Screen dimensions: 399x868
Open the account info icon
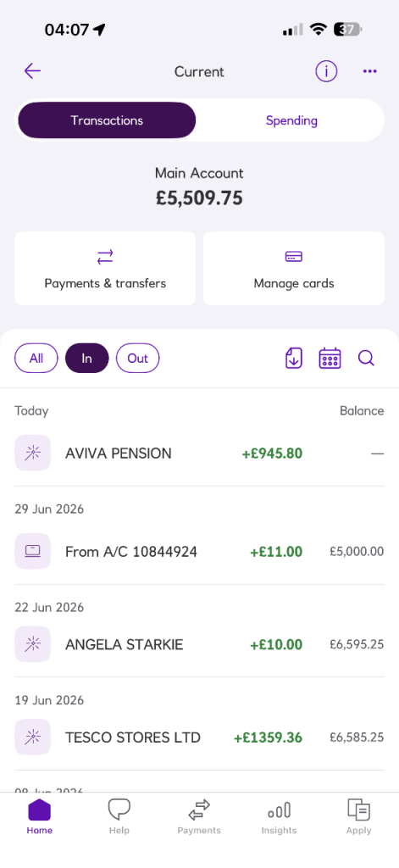[x=326, y=71]
